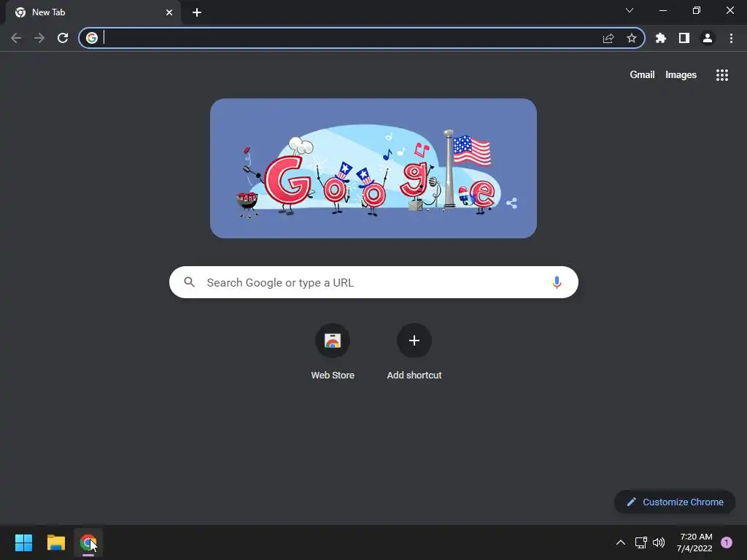Show hidden tray icons chevron

tap(621, 542)
